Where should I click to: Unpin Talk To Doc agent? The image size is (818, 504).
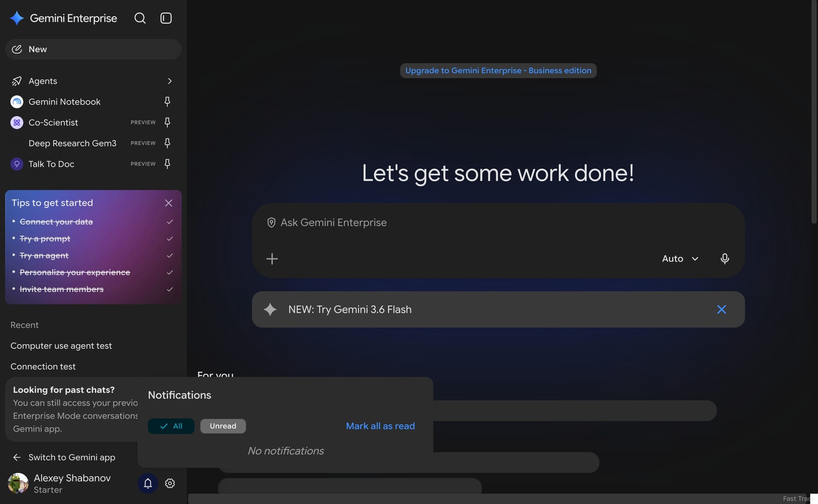(x=167, y=164)
